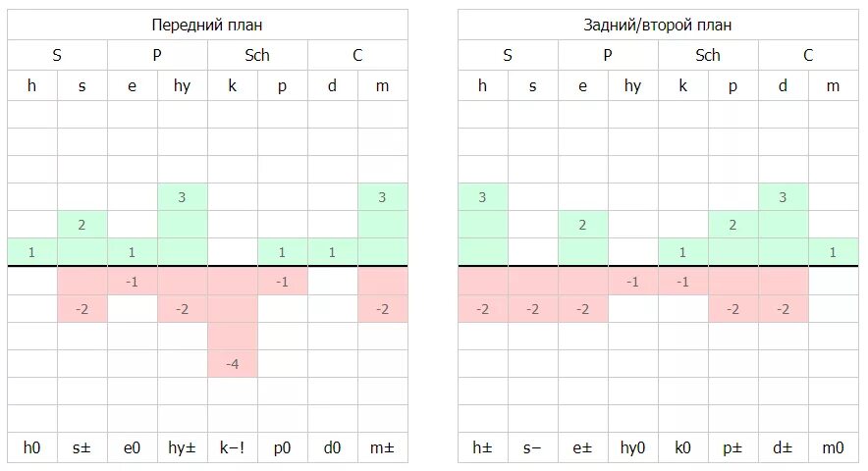Click the 'm0' summary cell in background table

point(833,447)
